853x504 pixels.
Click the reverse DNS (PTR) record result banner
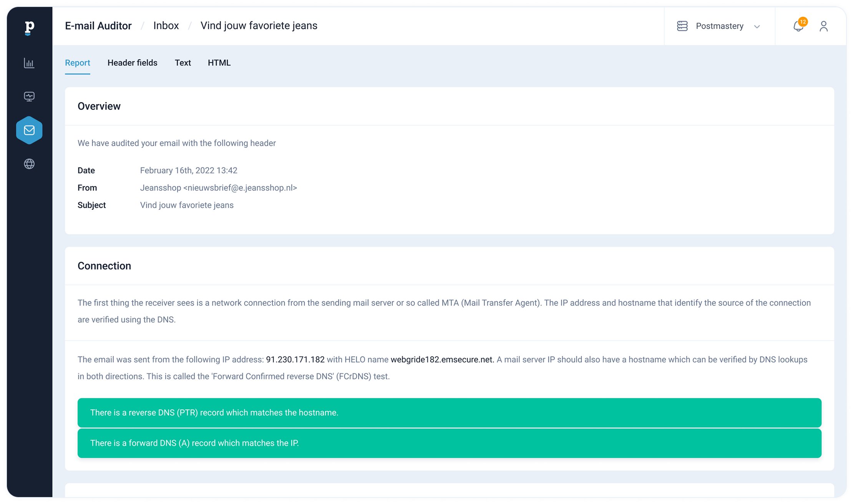[449, 413]
